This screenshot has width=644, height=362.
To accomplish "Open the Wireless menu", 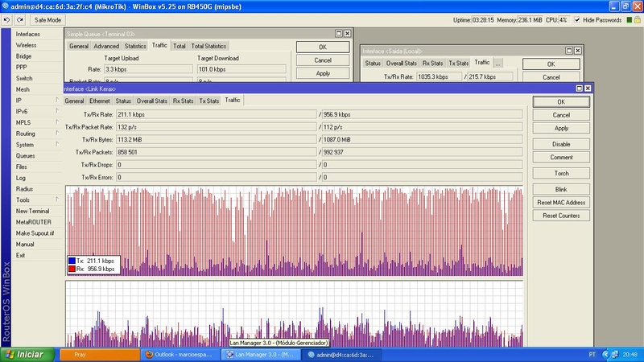I will tap(26, 45).
